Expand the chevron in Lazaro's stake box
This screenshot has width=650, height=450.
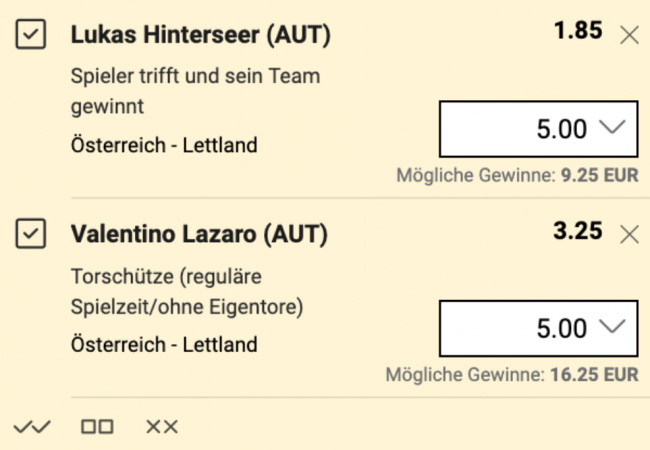(610, 327)
